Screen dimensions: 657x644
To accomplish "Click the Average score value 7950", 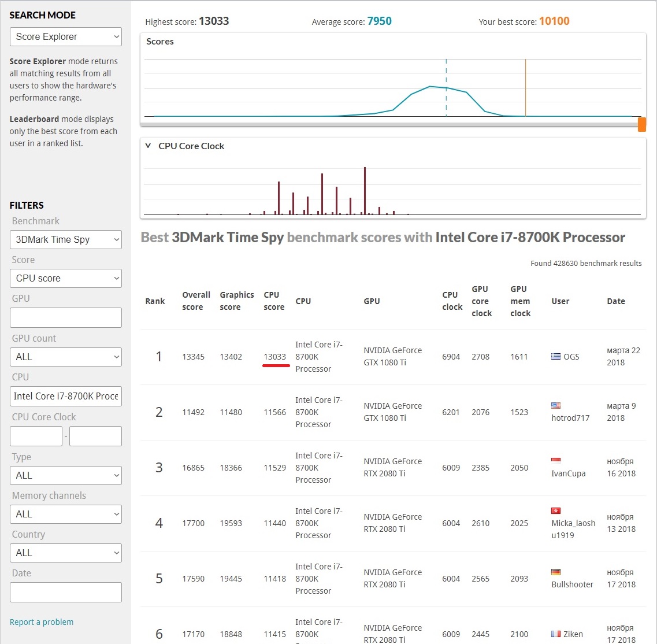I will (379, 21).
